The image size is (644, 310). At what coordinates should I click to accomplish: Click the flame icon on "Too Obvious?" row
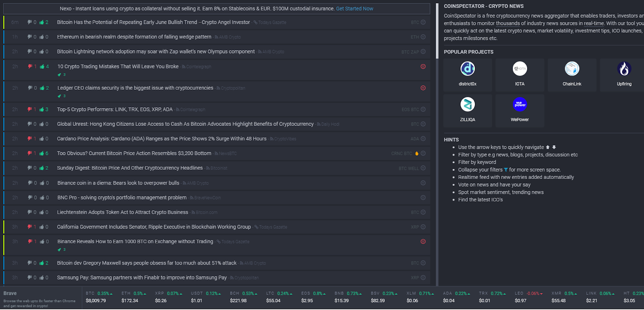pos(417,154)
